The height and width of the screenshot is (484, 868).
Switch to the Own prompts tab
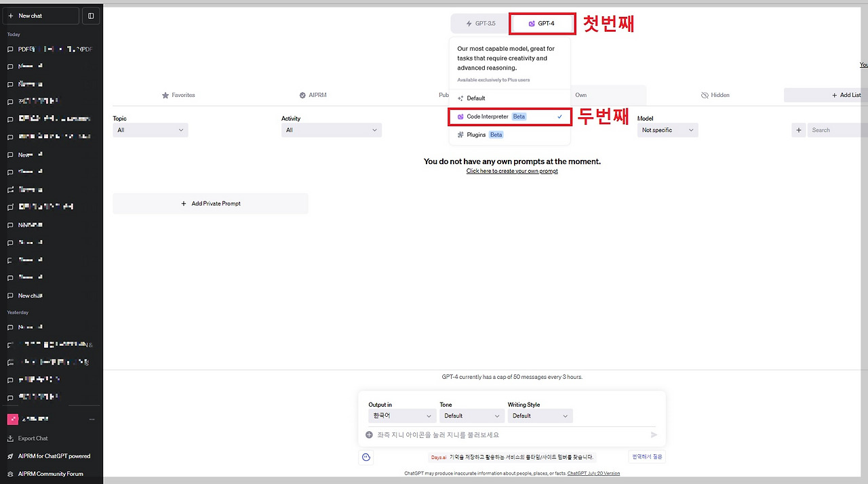point(580,96)
